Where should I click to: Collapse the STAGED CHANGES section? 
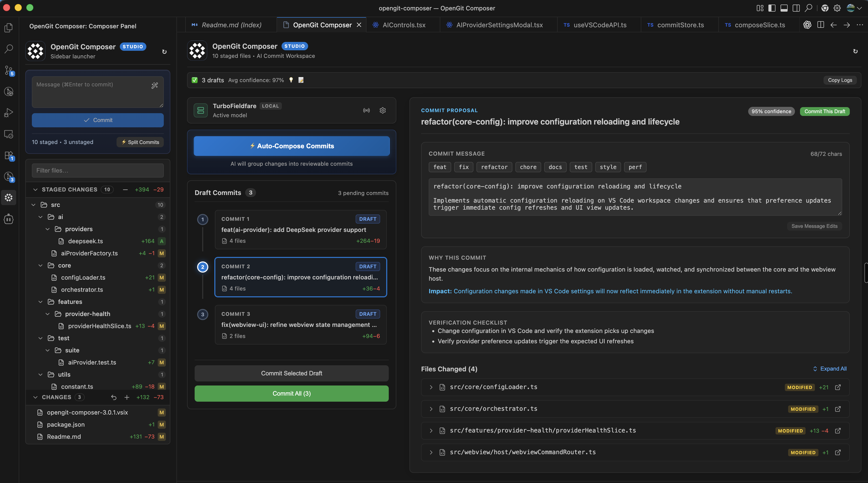35,190
